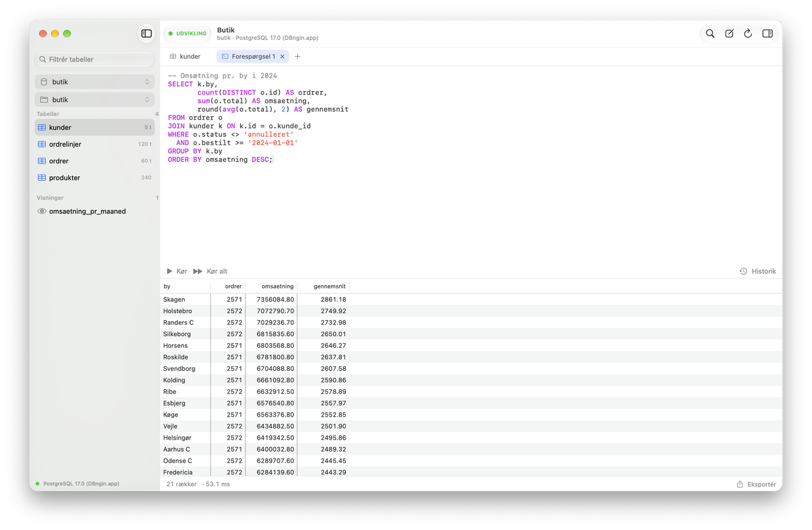Click the ordrer table icon
This screenshot has width=812, height=530.
click(x=42, y=161)
